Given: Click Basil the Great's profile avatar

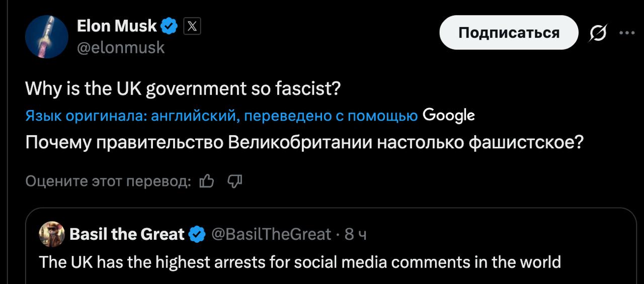Looking at the screenshot, I should pos(52,234).
